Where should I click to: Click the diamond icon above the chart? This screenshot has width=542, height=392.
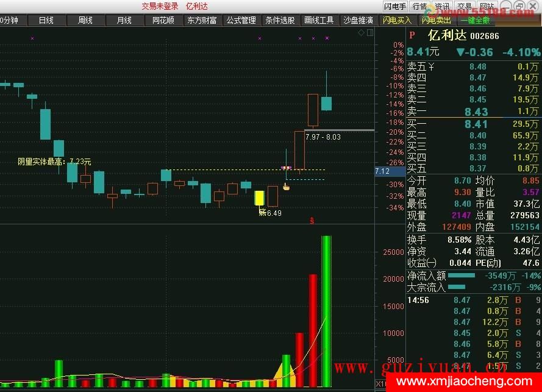tap(361, 32)
